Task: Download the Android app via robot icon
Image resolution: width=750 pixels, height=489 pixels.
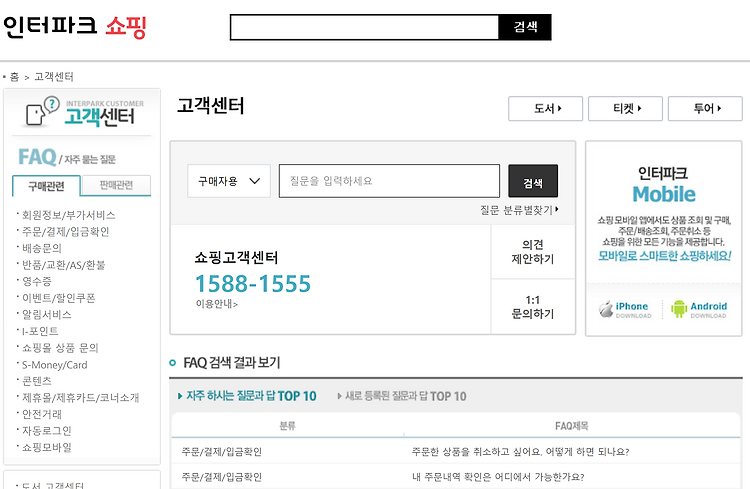Action: click(x=699, y=309)
